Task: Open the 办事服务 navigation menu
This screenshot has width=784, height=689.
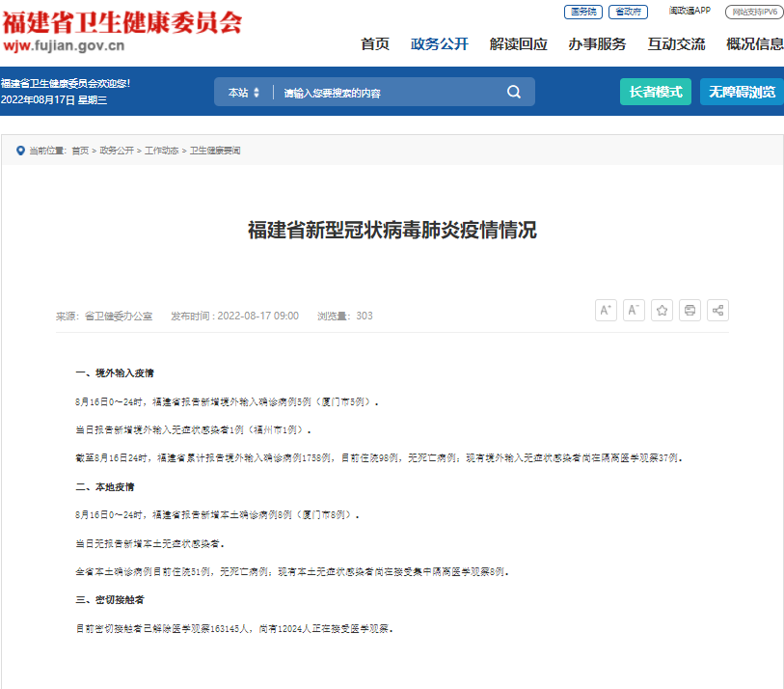Action: (597, 44)
